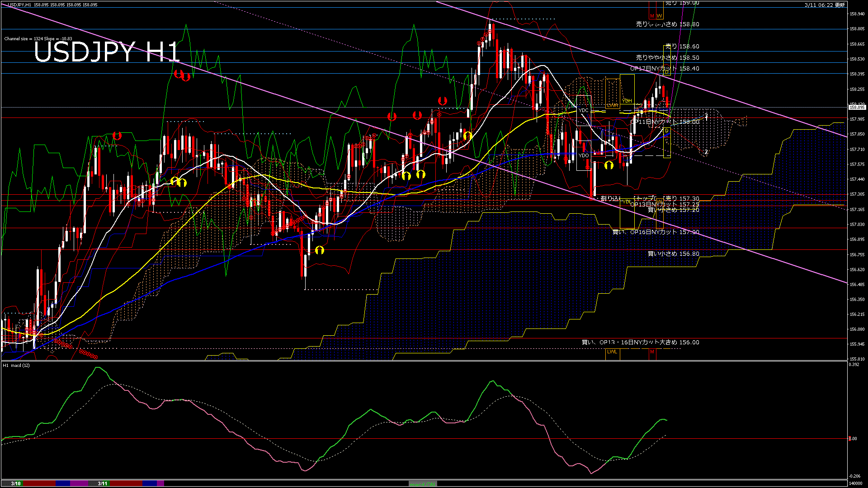This screenshot has width=868, height=488.
Task: Click the '買い、OP13・16日NYカット大きめ 156.00' label
Action: (x=640, y=343)
